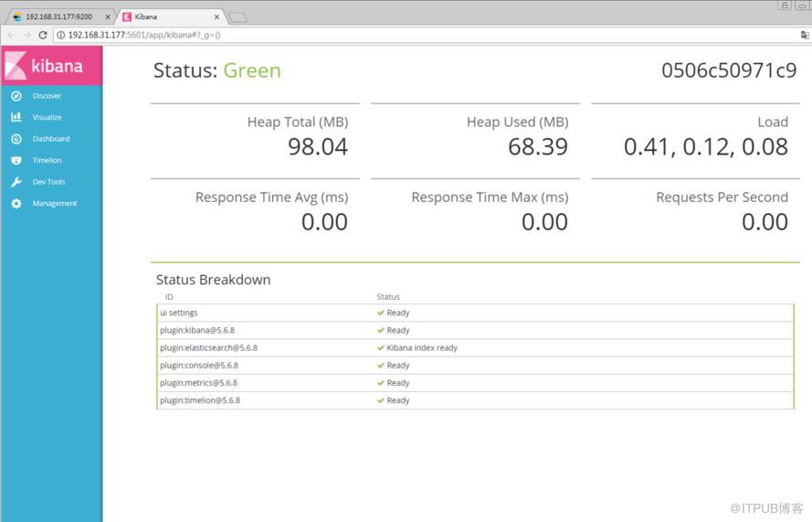This screenshot has height=522, width=812.
Task: Click the Requests Per Second label
Action: point(722,197)
